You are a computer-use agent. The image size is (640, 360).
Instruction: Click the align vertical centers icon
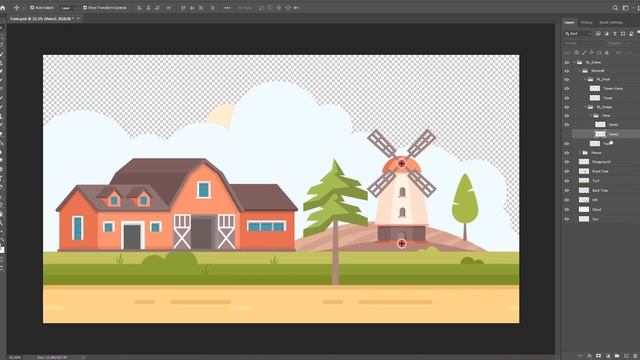coord(192,8)
